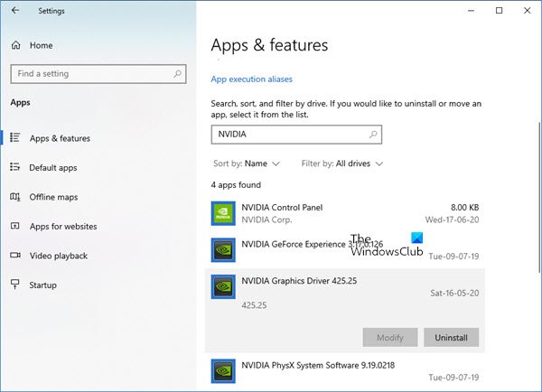542x392 pixels.
Task: Click the magnifier in NVIDIA search box
Action: pos(373,134)
